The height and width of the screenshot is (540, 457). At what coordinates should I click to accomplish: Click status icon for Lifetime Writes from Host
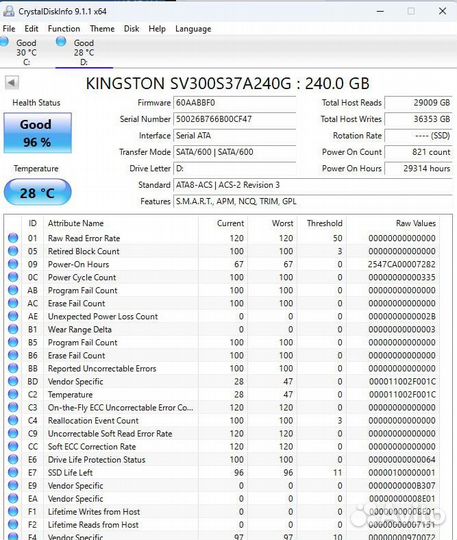(x=13, y=511)
